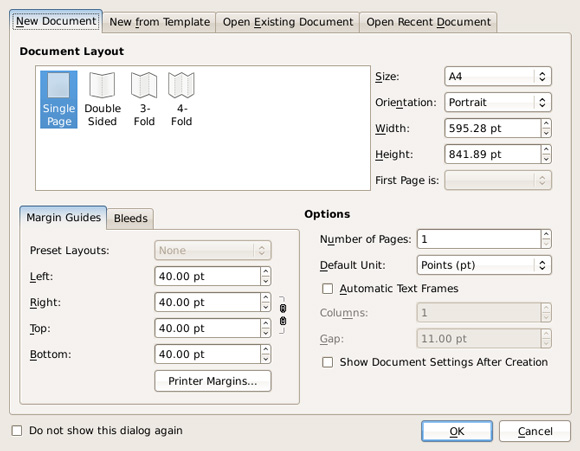
Task: Pick the 3-Fold layout icon
Action: 144,100
